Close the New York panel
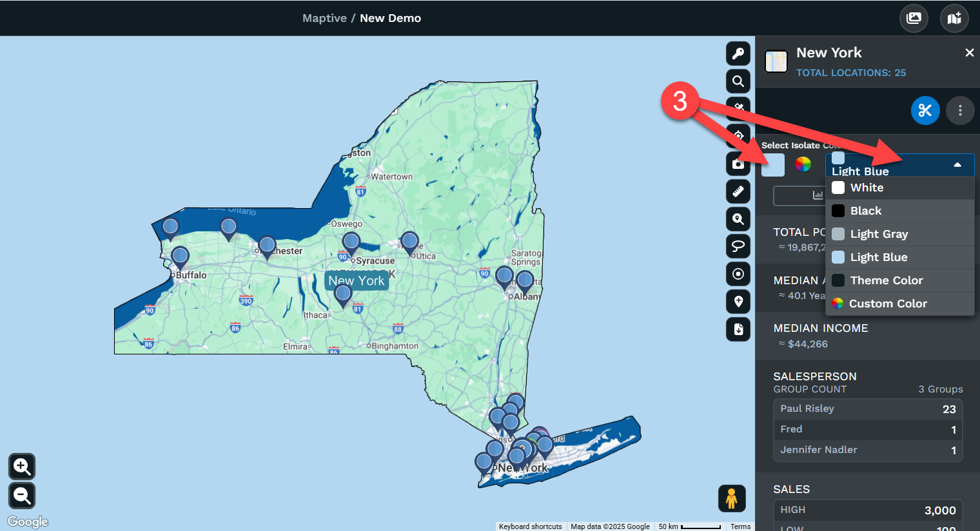The height and width of the screenshot is (531, 980). click(x=969, y=53)
